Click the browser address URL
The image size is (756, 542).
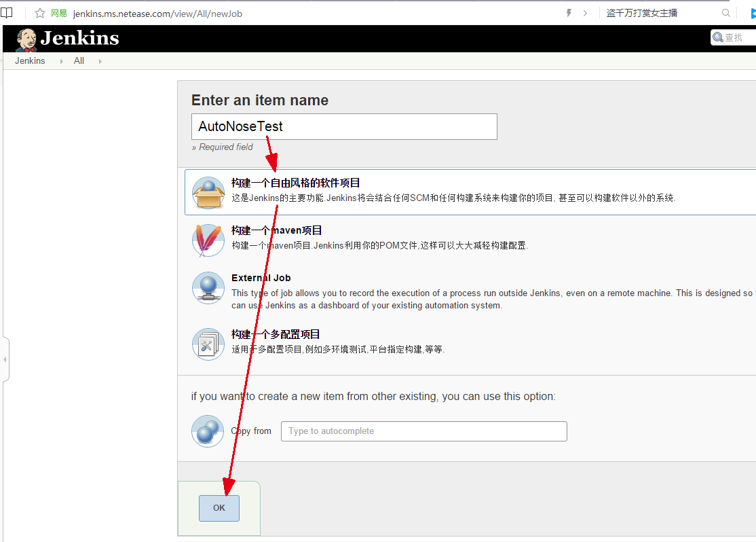click(x=157, y=14)
